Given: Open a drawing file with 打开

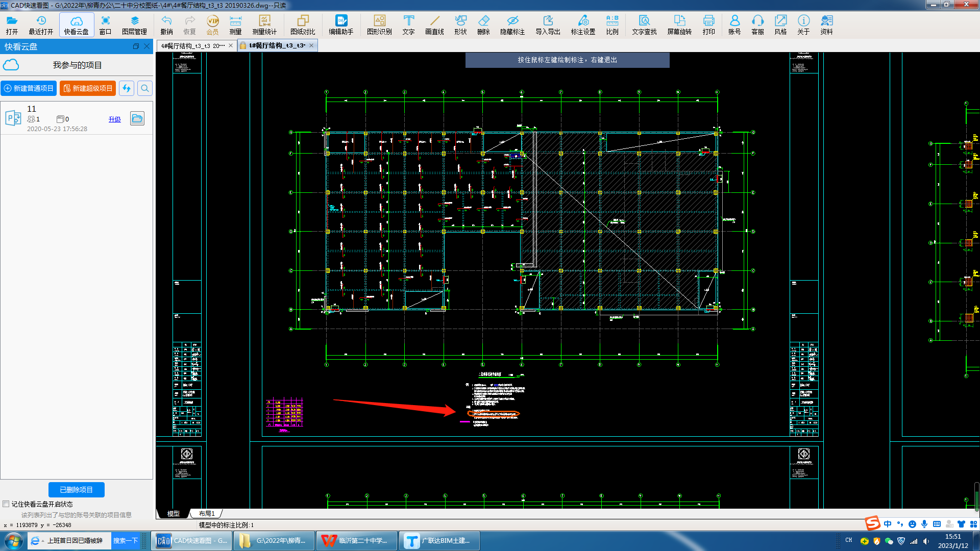Looking at the screenshot, I should pyautogui.click(x=12, y=25).
